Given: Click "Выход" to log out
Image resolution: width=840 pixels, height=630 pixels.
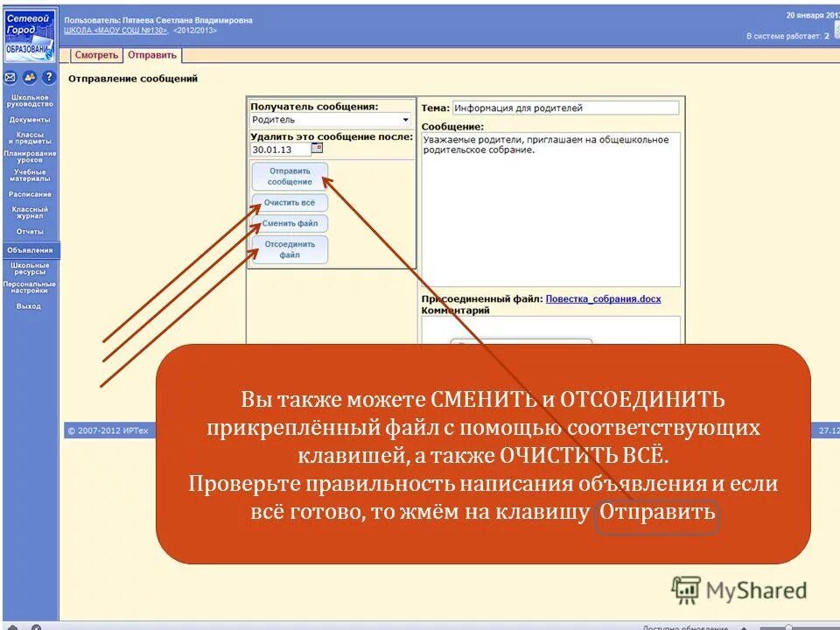Looking at the screenshot, I should (31, 306).
